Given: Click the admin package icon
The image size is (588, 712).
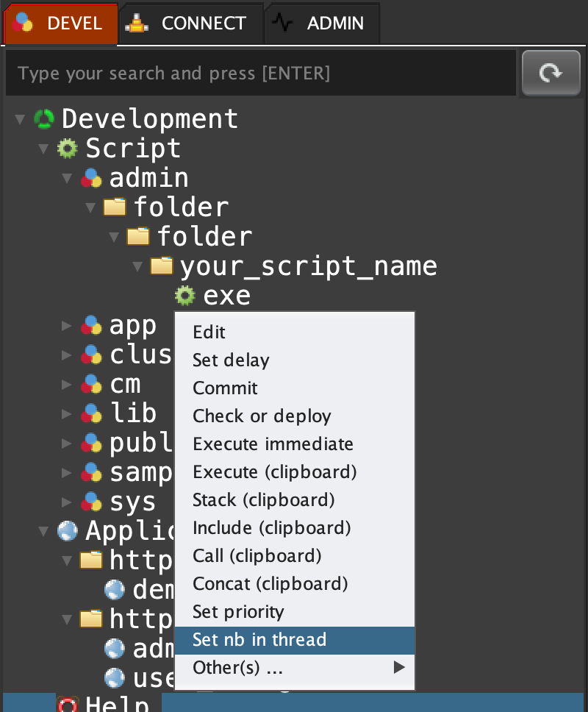Looking at the screenshot, I should [x=91, y=178].
